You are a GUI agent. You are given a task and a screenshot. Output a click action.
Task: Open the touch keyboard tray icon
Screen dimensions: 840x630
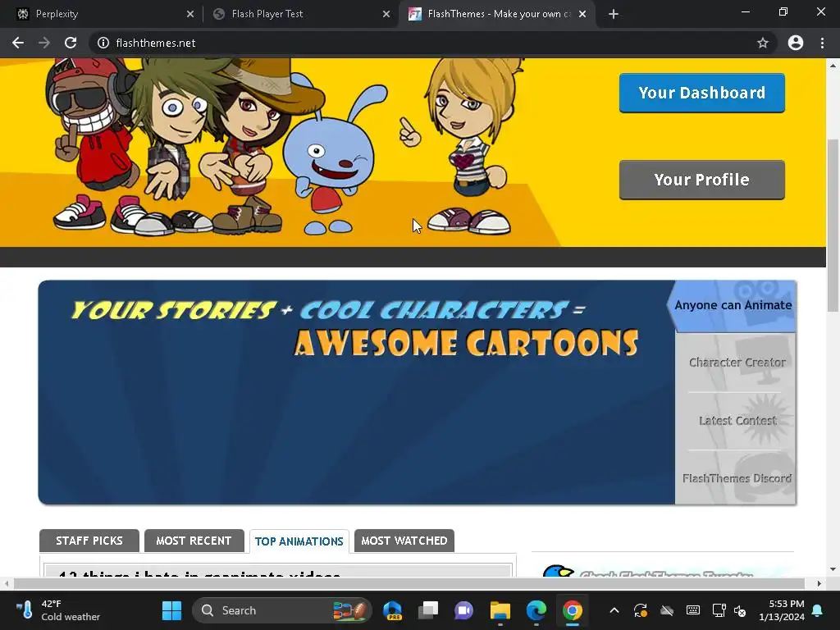pos(692,610)
